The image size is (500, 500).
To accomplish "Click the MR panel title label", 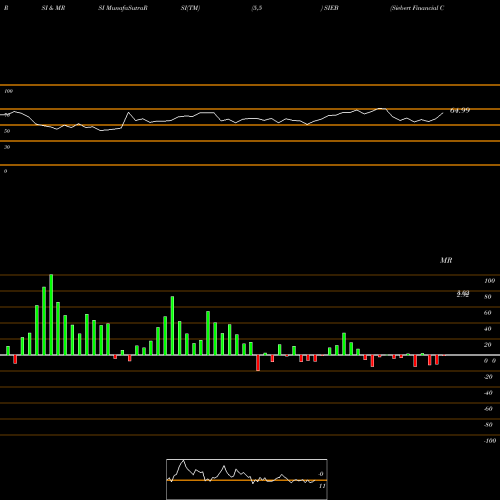I will (x=446, y=260).
